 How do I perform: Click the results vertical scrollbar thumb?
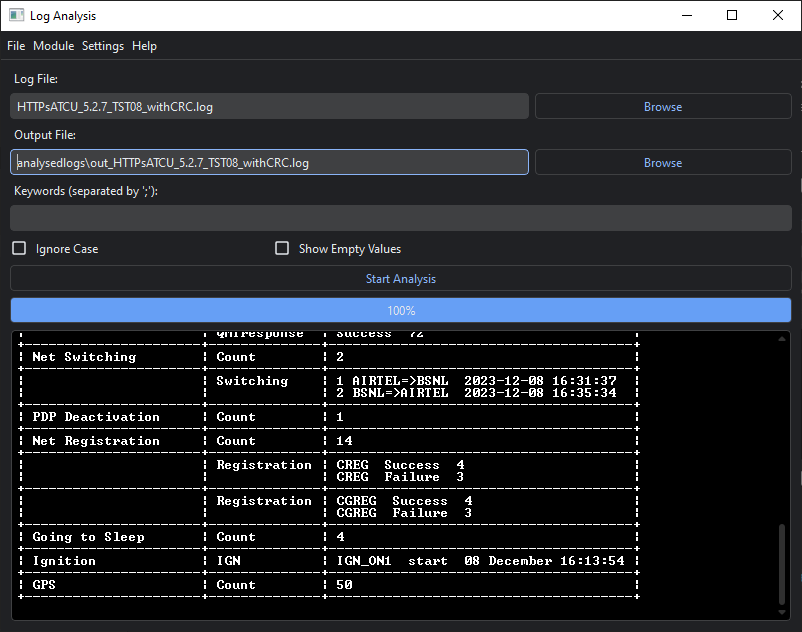tap(782, 564)
